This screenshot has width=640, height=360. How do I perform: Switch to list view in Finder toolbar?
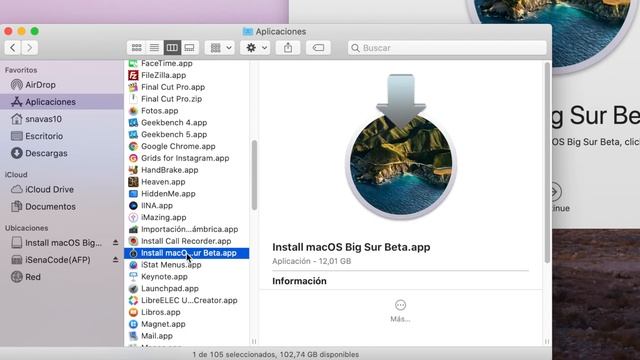154,48
